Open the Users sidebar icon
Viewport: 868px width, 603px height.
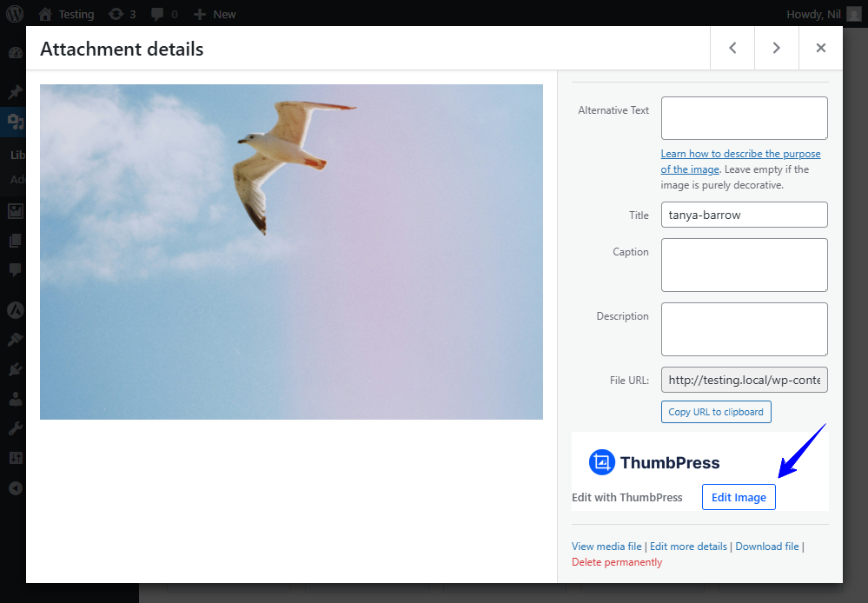[16, 399]
